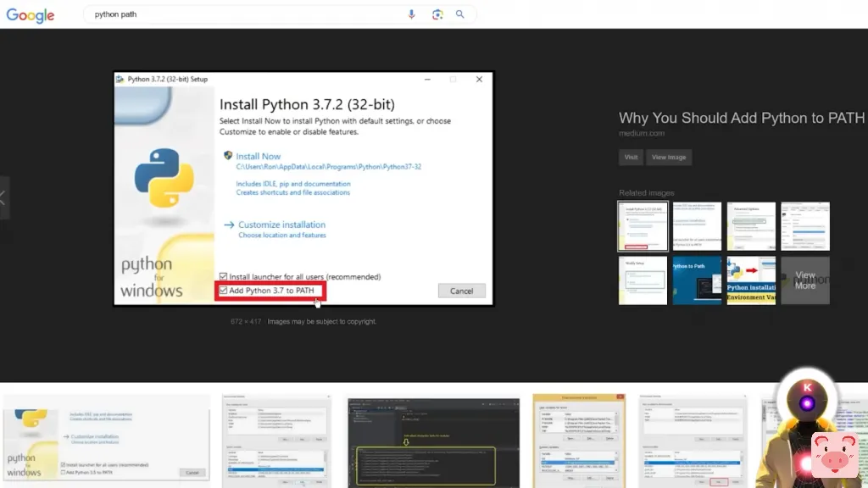Select the blue 'Python to Path' related thumbnail
This screenshot has width=868, height=488.
[x=697, y=280]
